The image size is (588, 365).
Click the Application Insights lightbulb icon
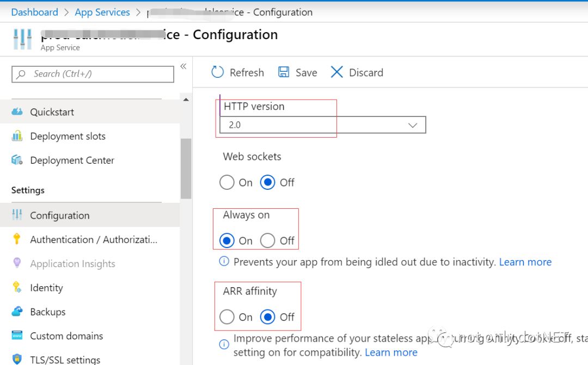[17, 263]
